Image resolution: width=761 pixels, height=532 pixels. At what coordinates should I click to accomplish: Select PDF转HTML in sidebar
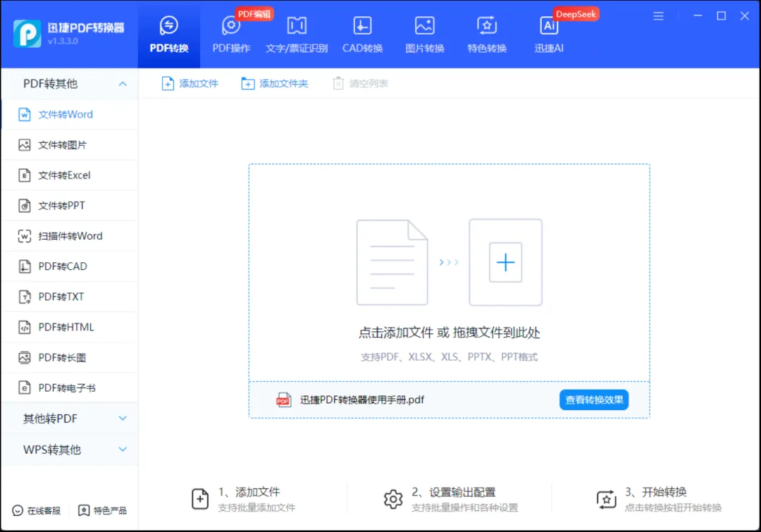(x=70, y=327)
